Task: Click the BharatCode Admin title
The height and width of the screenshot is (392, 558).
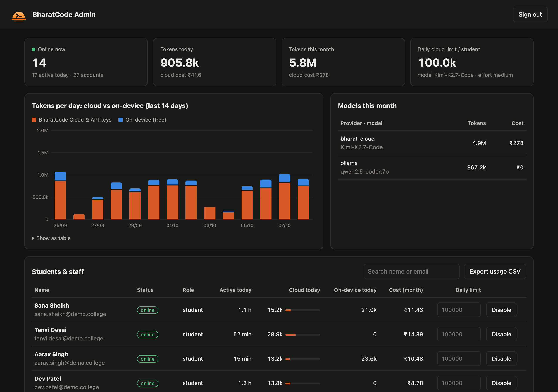Action: (x=64, y=15)
